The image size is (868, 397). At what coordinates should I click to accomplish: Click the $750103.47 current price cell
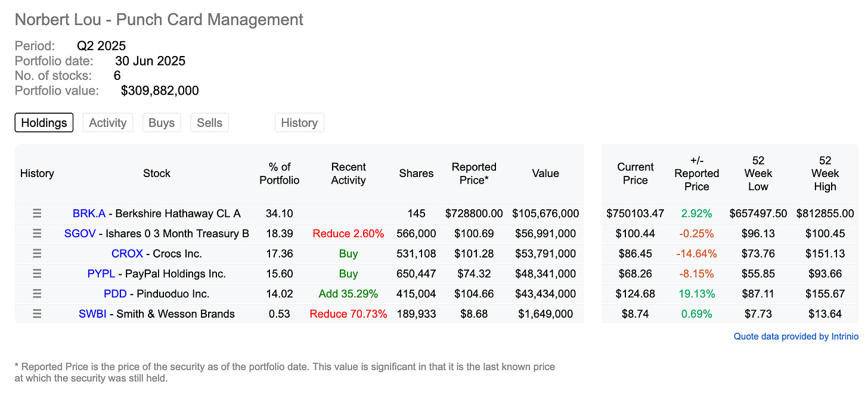click(x=635, y=213)
